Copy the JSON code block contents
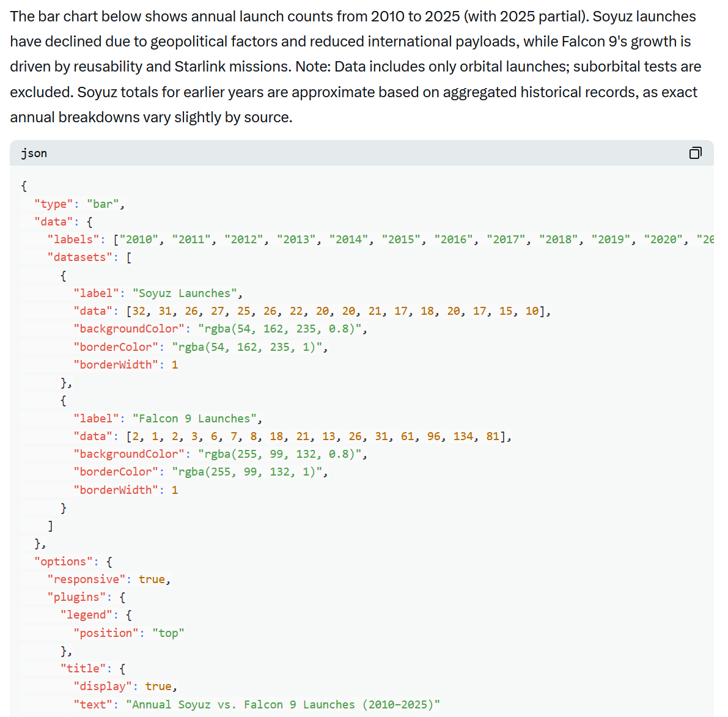The height and width of the screenshot is (717, 728). point(695,153)
